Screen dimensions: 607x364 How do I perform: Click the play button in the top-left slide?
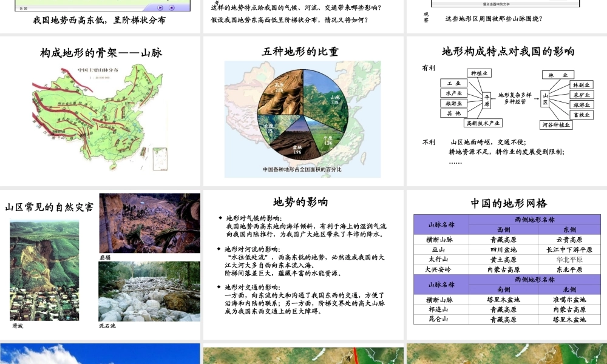(x=160, y=7)
